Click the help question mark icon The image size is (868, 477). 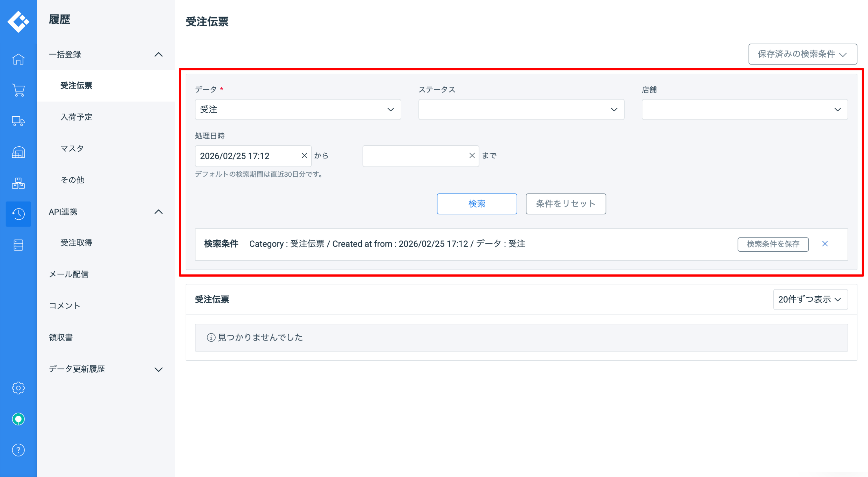[x=18, y=450]
